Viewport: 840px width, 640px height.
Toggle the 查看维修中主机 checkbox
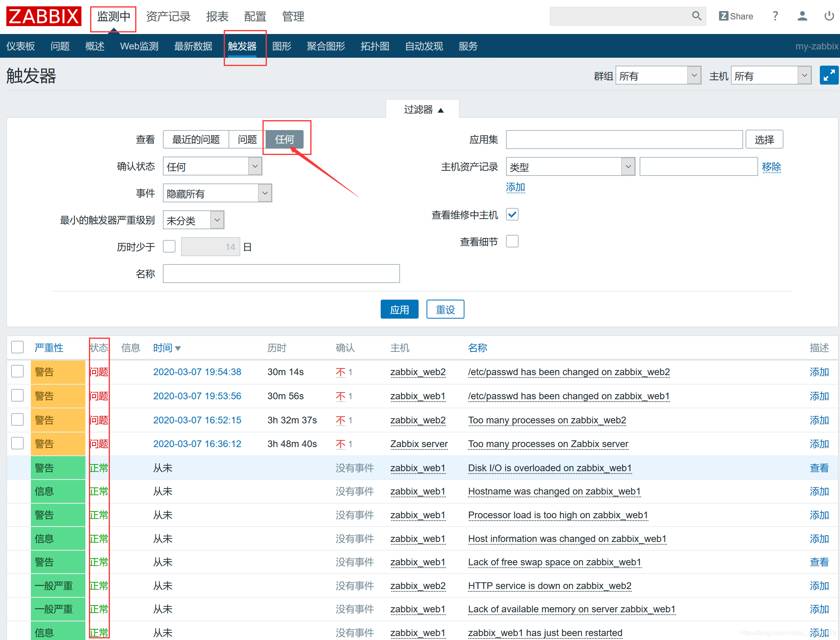512,214
